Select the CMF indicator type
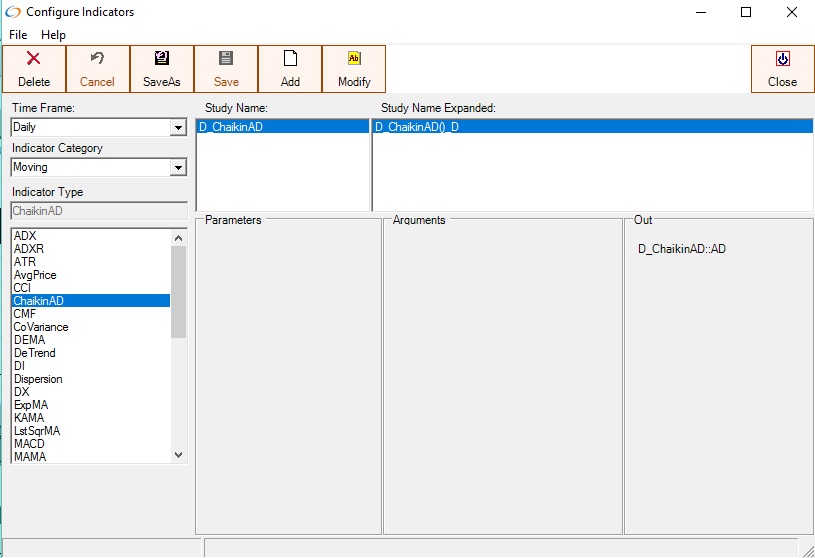The height and width of the screenshot is (558, 815). pos(25,314)
